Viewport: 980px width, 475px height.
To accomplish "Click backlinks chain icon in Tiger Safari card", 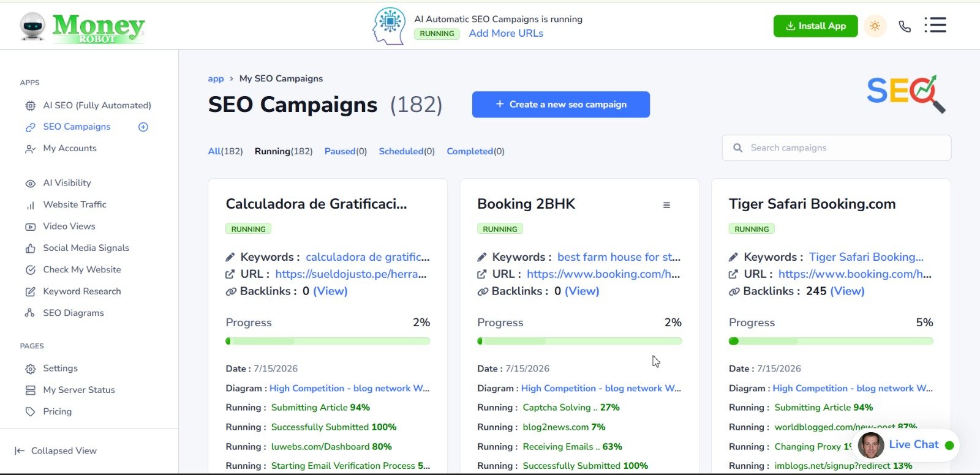I will click(734, 292).
